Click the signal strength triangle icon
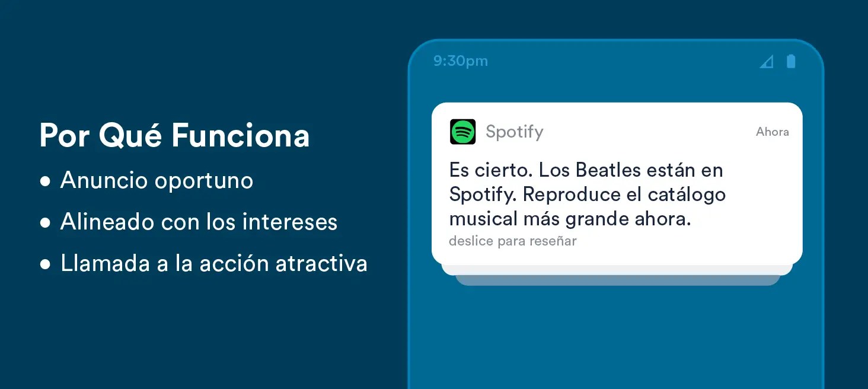 point(767,62)
